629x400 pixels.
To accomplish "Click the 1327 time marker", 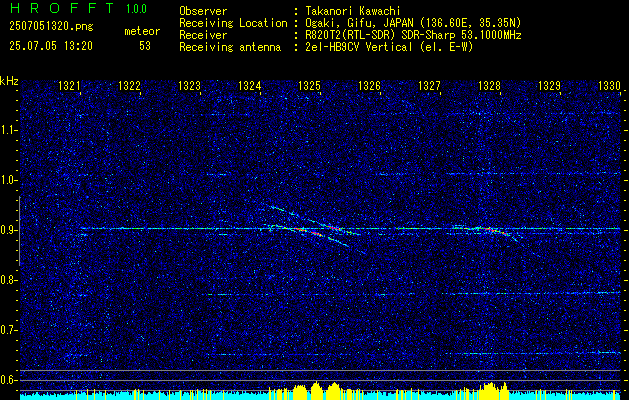I will pyautogui.click(x=429, y=86).
